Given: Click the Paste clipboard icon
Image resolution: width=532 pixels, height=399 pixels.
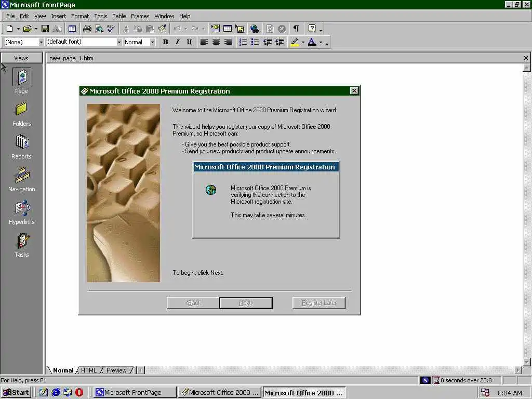Looking at the screenshot, I should [150, 29].
